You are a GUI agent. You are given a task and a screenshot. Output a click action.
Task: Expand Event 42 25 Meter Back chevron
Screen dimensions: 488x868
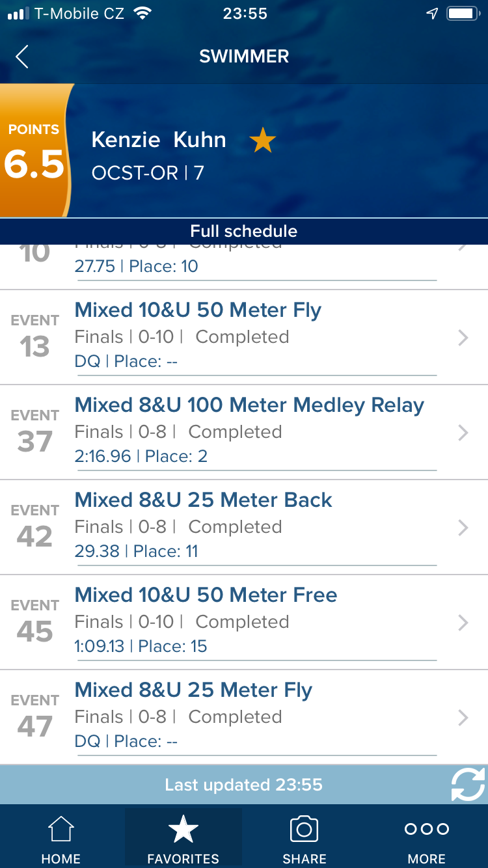coord(463,527)
